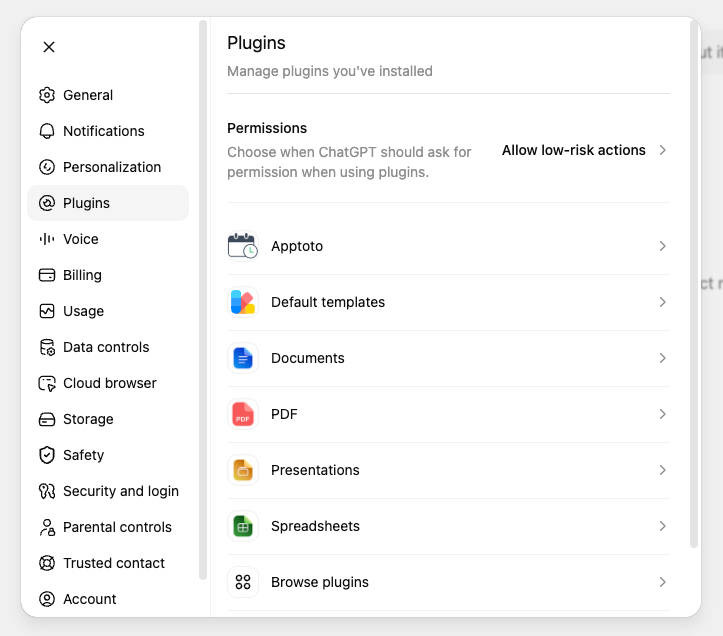The width and height of the screenshot is (723, 636).
Task: Open the Presentations plugin name
Action: 315,470
